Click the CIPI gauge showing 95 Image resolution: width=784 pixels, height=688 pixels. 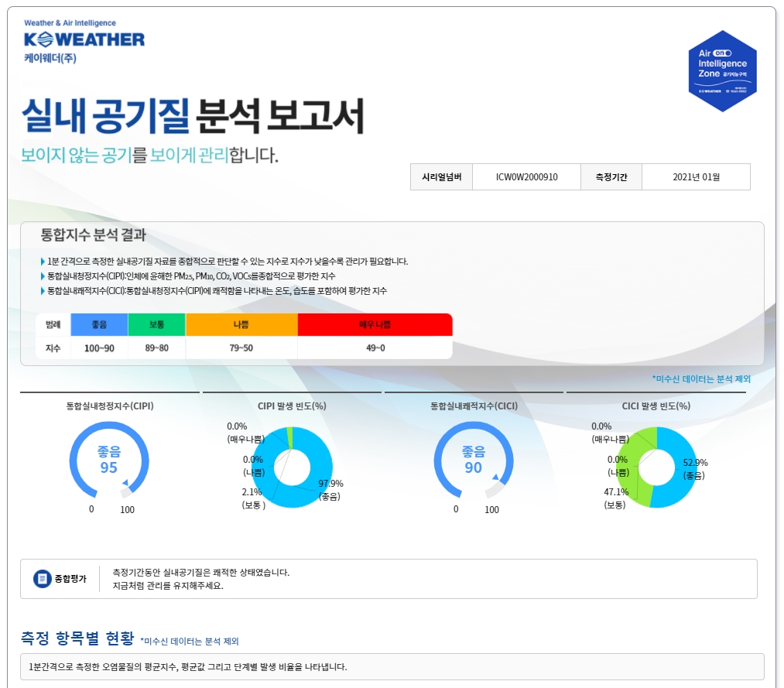pos(108,460)
